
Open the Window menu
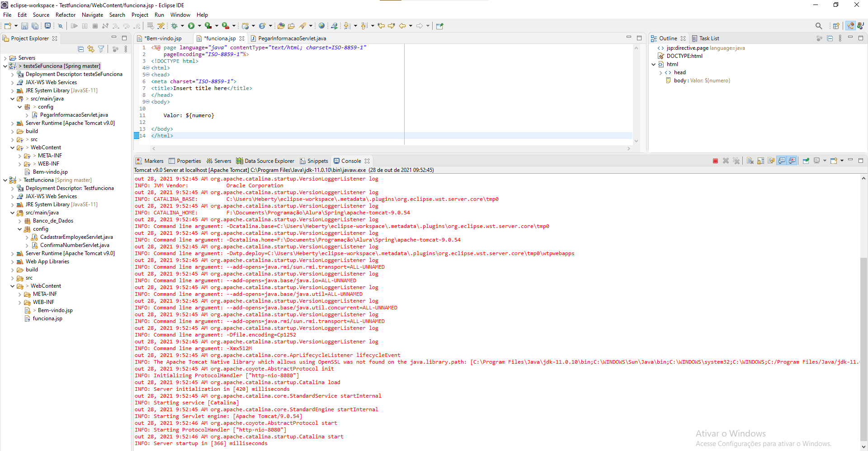coord(180,15)
